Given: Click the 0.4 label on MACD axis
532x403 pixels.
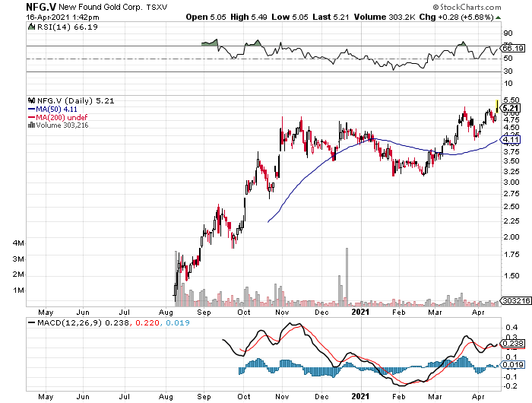Looking at the screenshot, I should pos(511,327).
